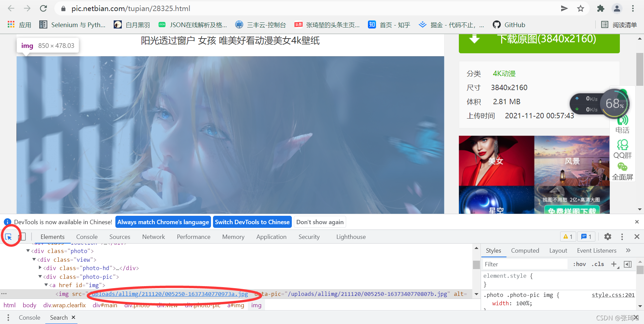Screen dimensions: 644x324
Task: Open the Chrome profile avatar
Action: click(x=617, y=8)
